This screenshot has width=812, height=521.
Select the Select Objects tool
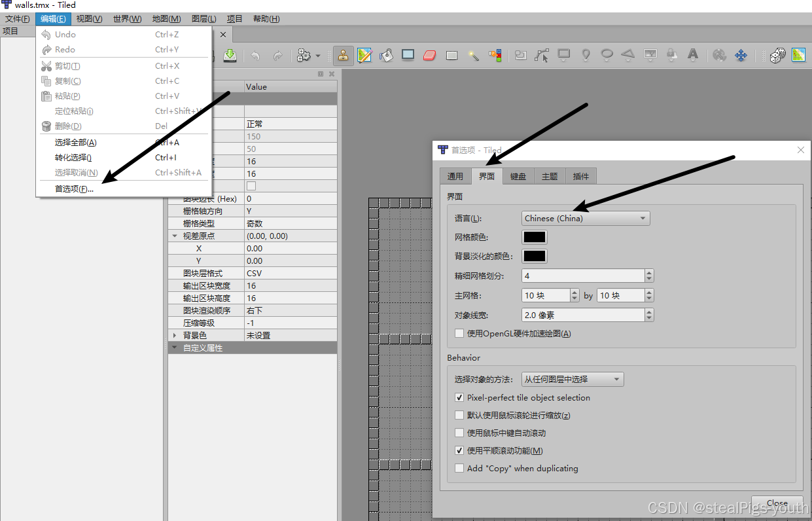click(x=520, y=56)
